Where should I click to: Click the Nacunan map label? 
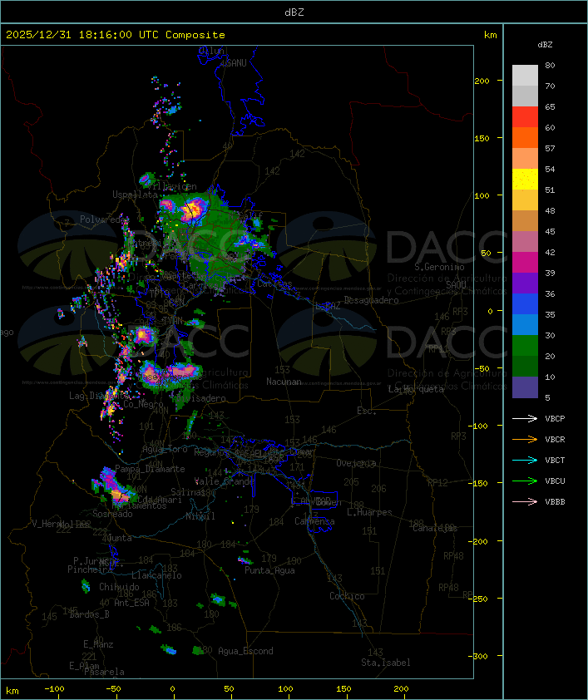284,382
